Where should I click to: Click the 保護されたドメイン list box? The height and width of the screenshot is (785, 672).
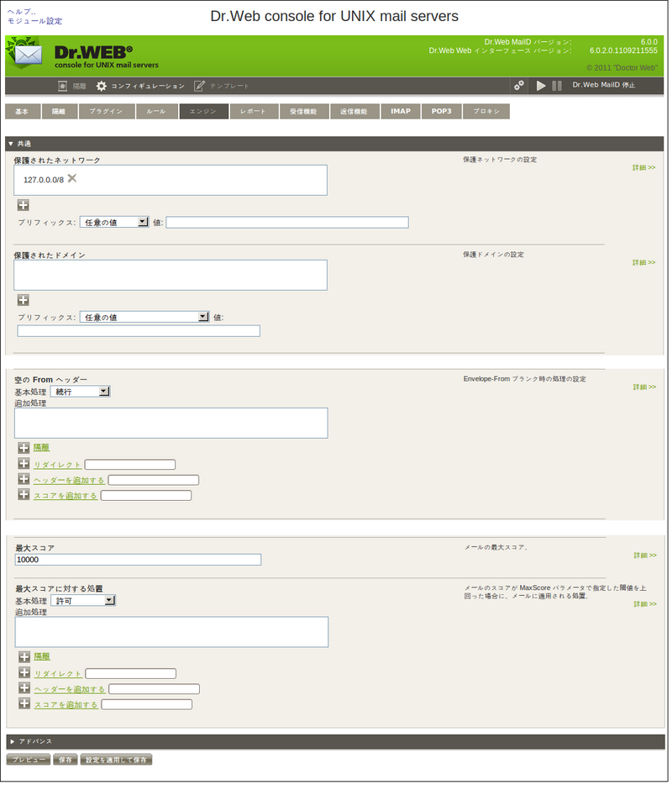point(171,275)
